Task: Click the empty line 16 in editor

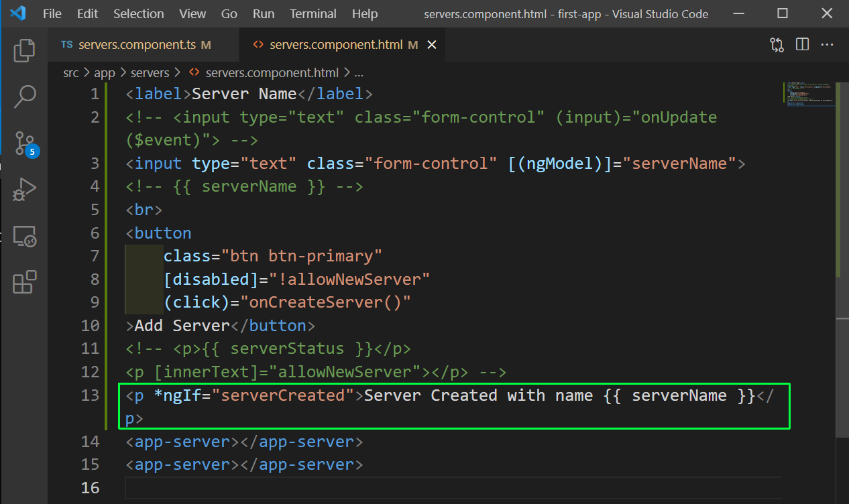Action: 453,487
